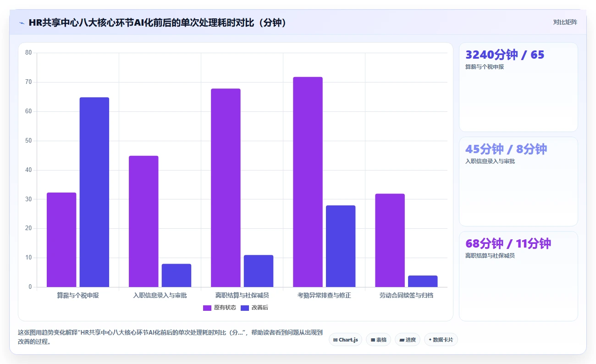
Task: Toggle the 原有状态 legend item
Action: pyautogui.click(x=220, y=308)
